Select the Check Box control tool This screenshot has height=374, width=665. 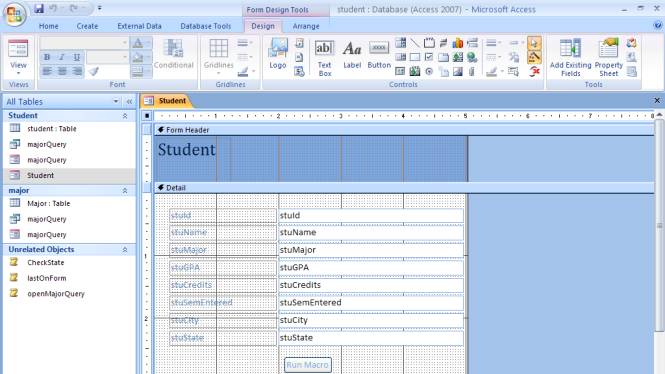[429, 57]
